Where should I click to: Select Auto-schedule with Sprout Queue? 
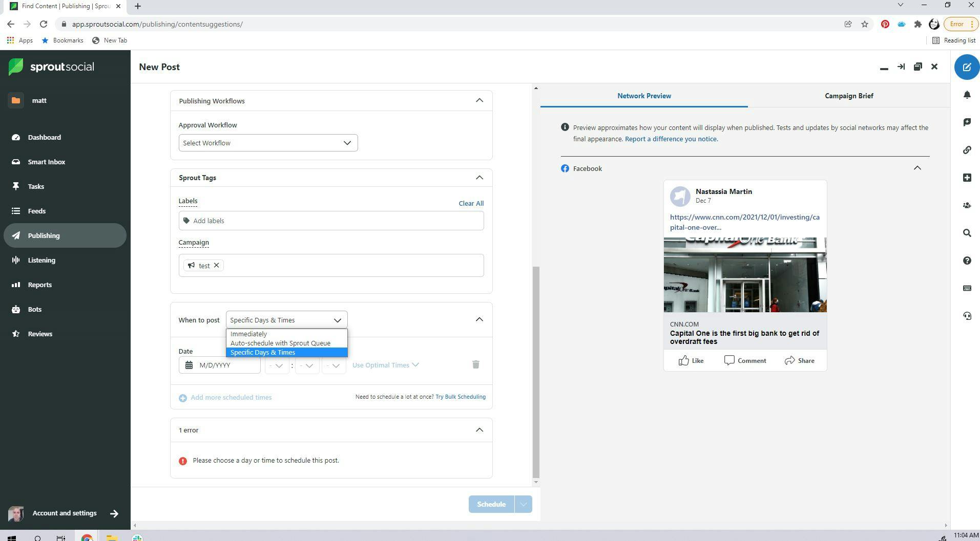click(286, 343)
